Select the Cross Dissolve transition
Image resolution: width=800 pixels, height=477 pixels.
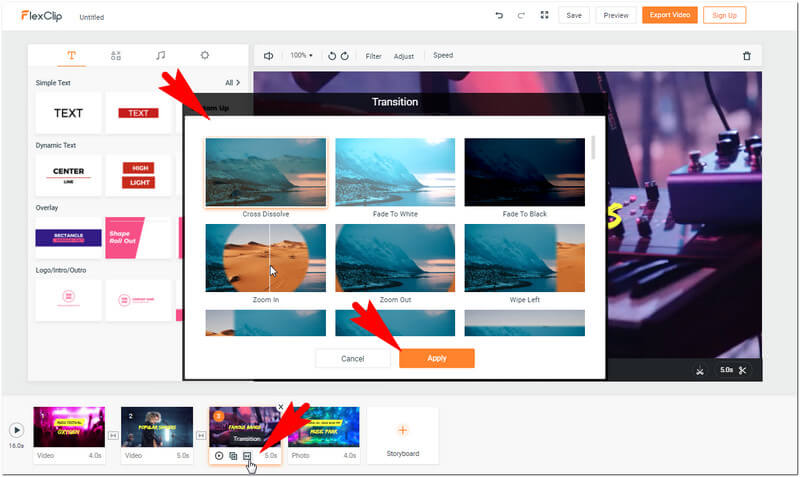pos(265,172)
